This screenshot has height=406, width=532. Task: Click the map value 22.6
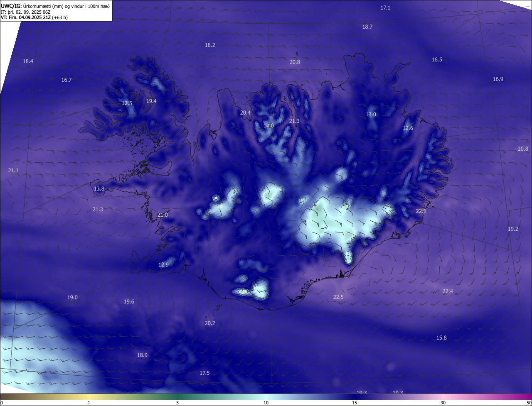click(x=421, y=211)
